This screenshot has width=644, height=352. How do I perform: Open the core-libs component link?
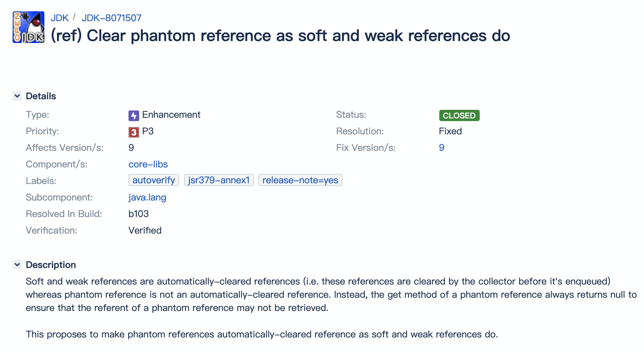(x=148, y=164)
